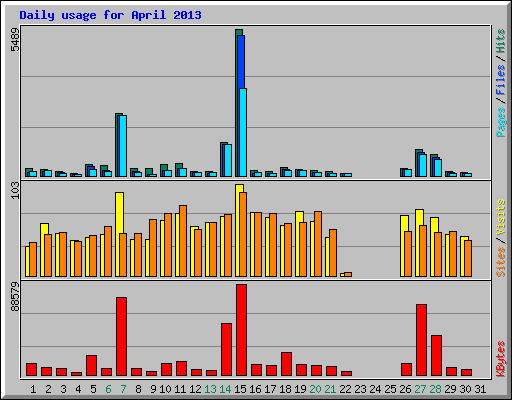Click x-axis day label 18
This screenshot has height=400, width=512.
tap(285, 389)
